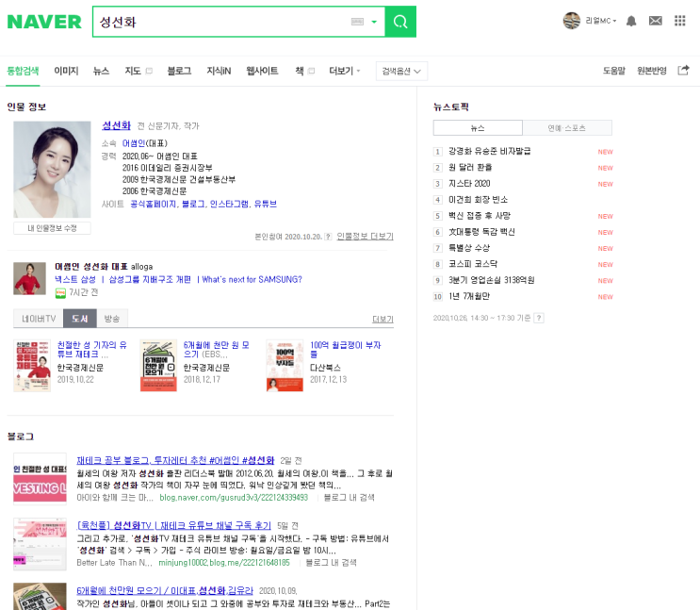Viewport: 700px width, 610px height.
Task: Open the Naver services grid menu icon
Action: (x=679, y=21)
